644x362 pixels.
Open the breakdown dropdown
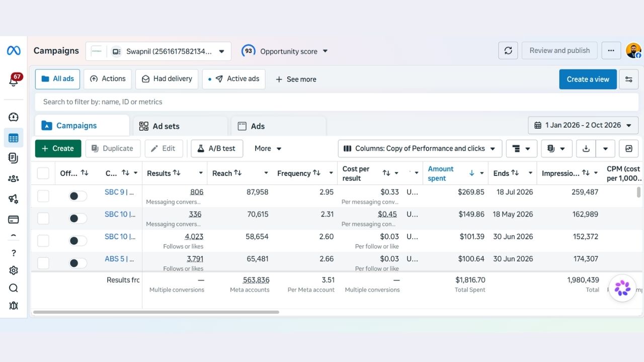click(521, 148)
